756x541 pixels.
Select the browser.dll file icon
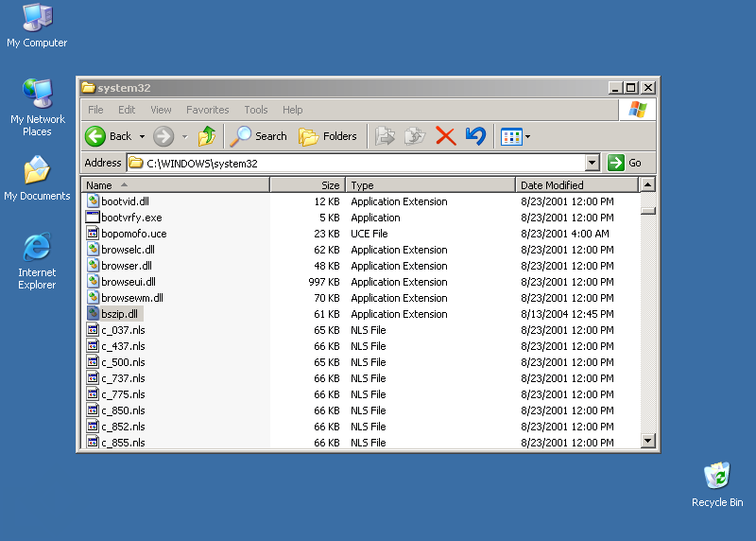coord(93,265)
